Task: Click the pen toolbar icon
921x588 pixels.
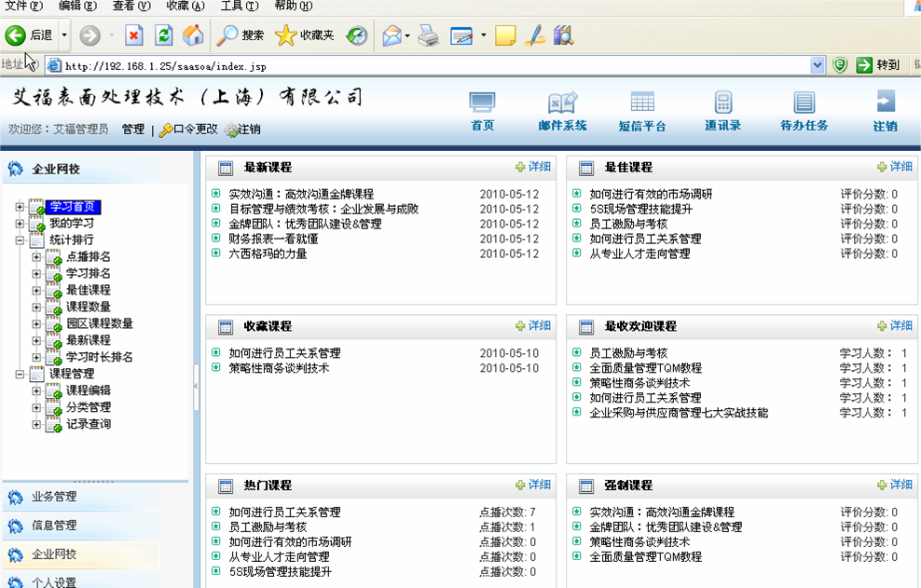Action: coord(535,35)
